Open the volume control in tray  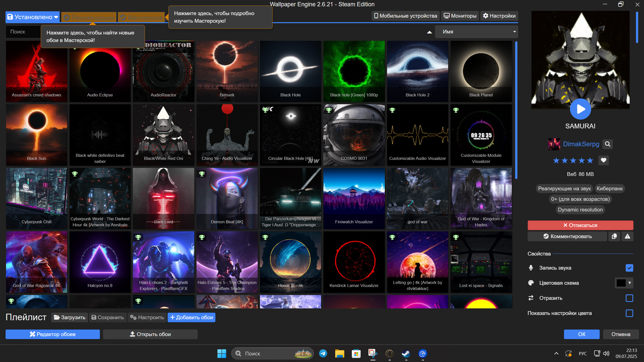click(x=606, y=353)
